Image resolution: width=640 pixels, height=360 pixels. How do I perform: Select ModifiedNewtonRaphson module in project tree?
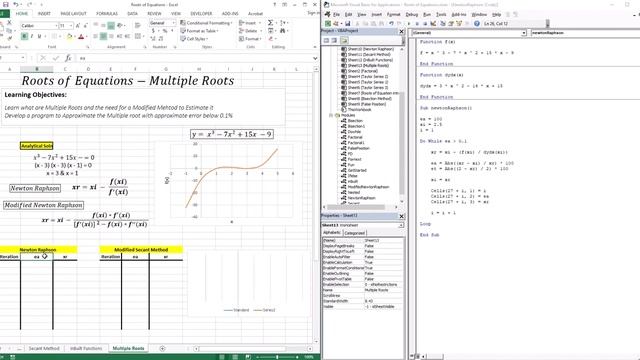pyautogui.click(x=368, y=187)
